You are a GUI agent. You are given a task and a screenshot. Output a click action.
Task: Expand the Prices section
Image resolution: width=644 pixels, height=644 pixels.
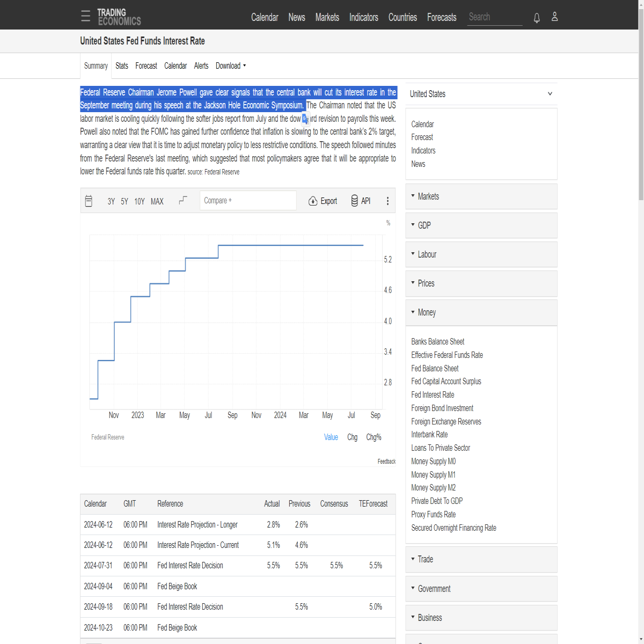[481, 283]
